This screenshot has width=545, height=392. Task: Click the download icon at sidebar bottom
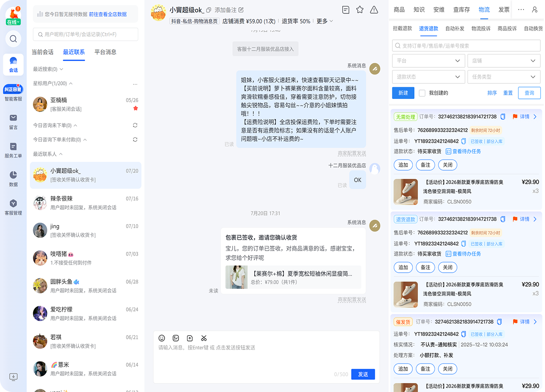pos(13,377)
